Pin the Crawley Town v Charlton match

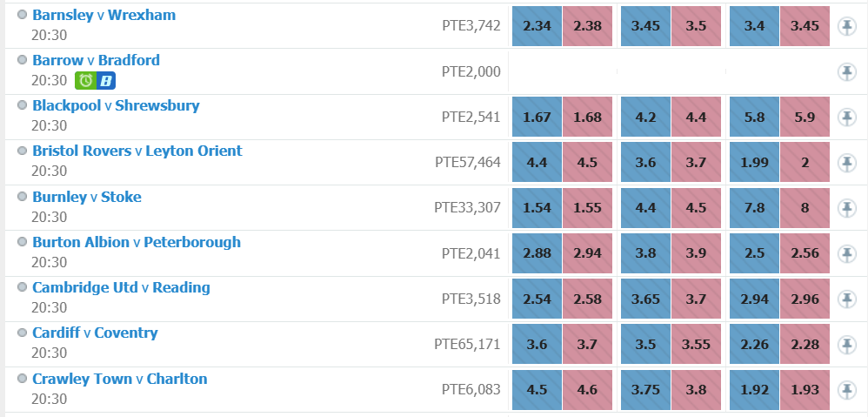(x=847, y=390)
